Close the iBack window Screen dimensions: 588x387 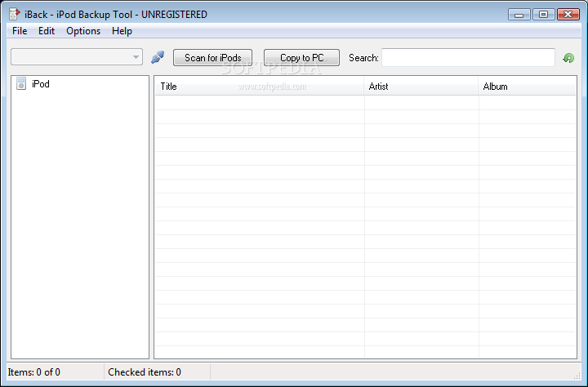(568, 15)
